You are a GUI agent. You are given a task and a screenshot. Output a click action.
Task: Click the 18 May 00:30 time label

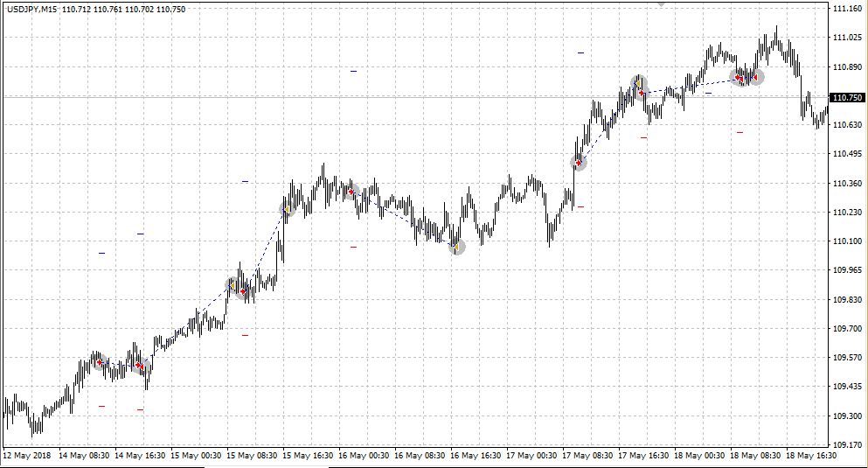(698, 456)
